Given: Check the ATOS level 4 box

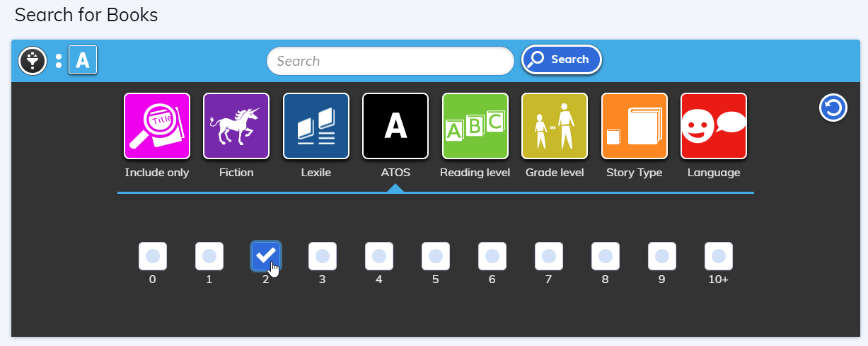Looking at the screenshot, I should (379, 256).
